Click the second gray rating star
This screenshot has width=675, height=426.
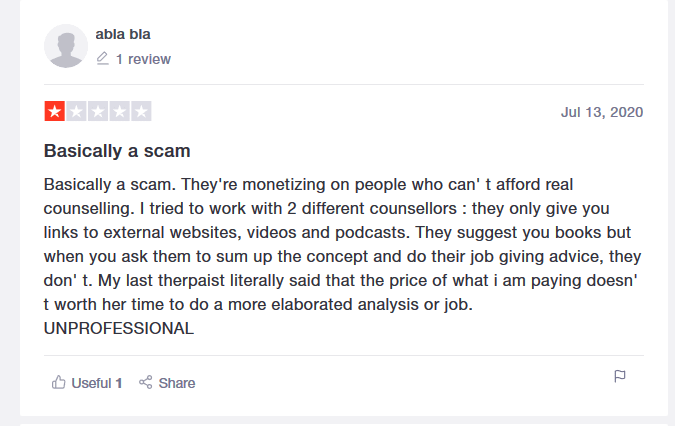(76, 111)
